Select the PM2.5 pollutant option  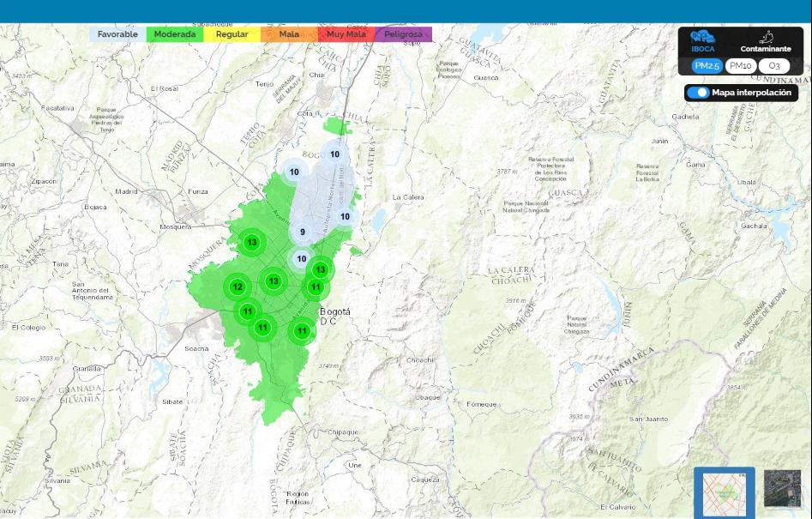pos(707,66)
